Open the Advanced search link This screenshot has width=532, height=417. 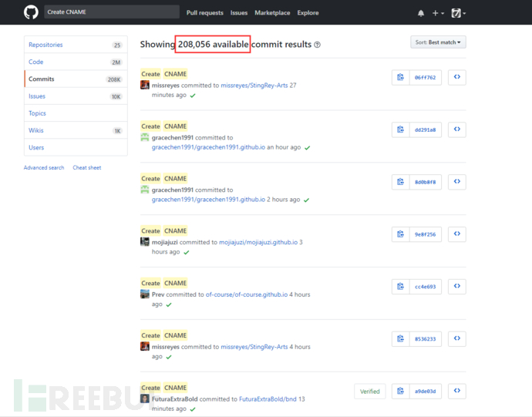pos(44,167)
